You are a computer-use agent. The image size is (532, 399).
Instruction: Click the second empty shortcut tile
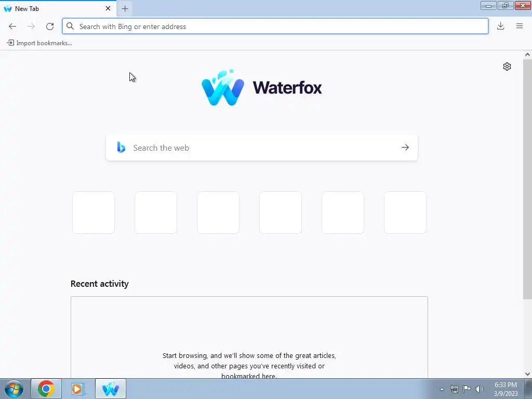pyautogui.click(x=156, y=212)
